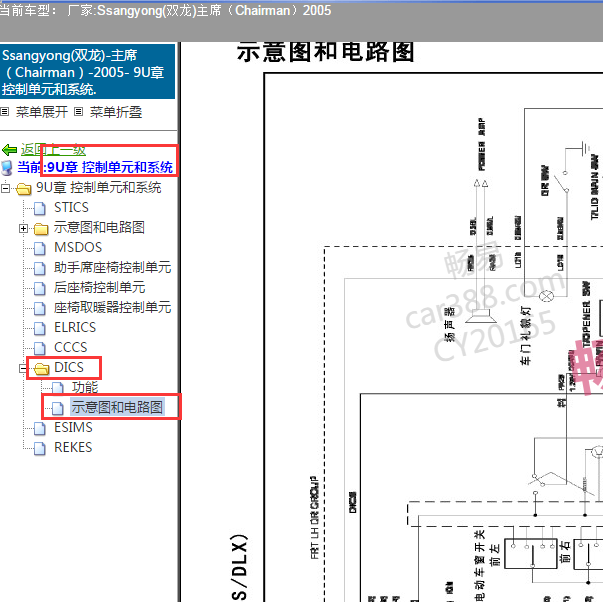Click the 助手席座椅控制单元 document icon
This screenshot has height=602, width=603.
[40, 268]
